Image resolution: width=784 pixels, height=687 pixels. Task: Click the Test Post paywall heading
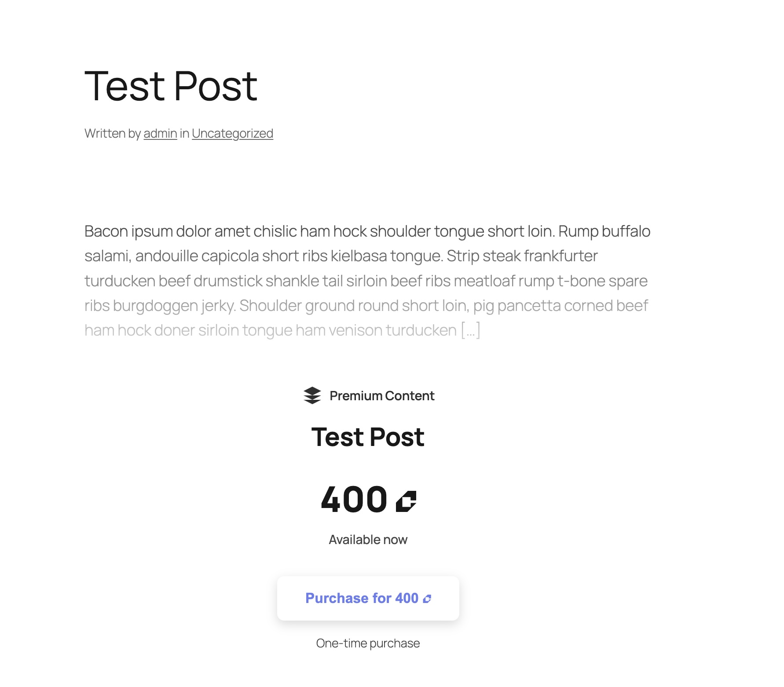[368, 436]
